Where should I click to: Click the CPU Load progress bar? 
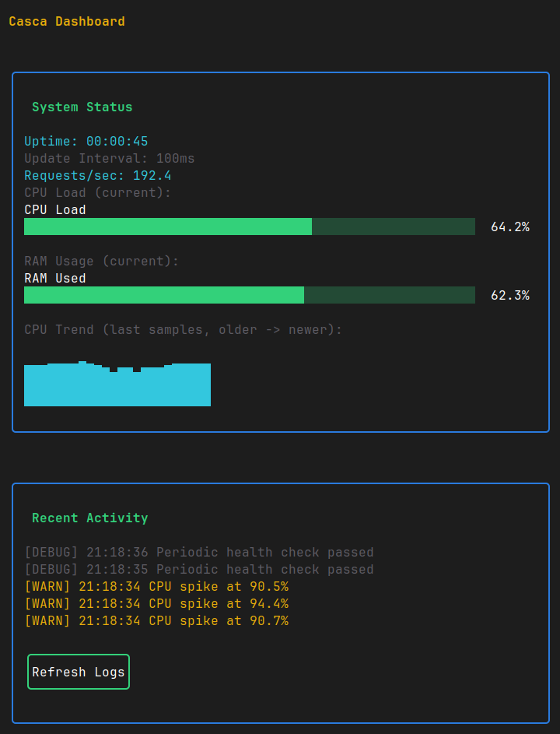click(249, 227)
